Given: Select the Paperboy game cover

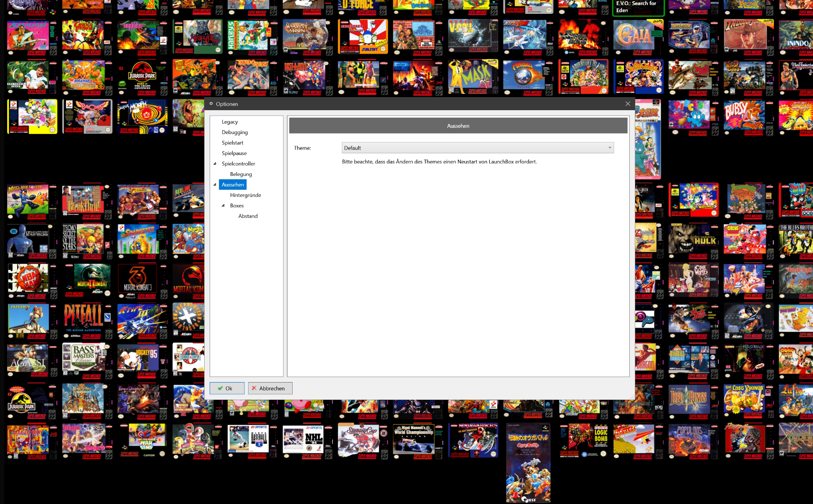Looking at the screenshot, I should [x=32, y=321].
